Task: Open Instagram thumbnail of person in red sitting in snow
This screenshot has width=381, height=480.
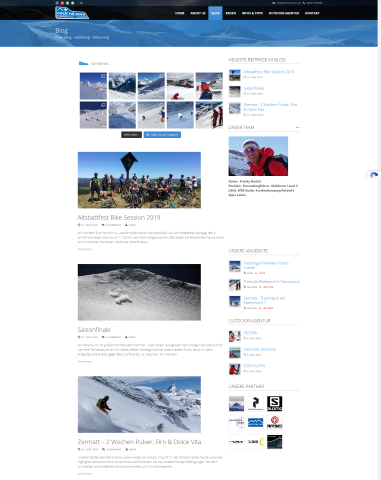Action: coord(180,86)
